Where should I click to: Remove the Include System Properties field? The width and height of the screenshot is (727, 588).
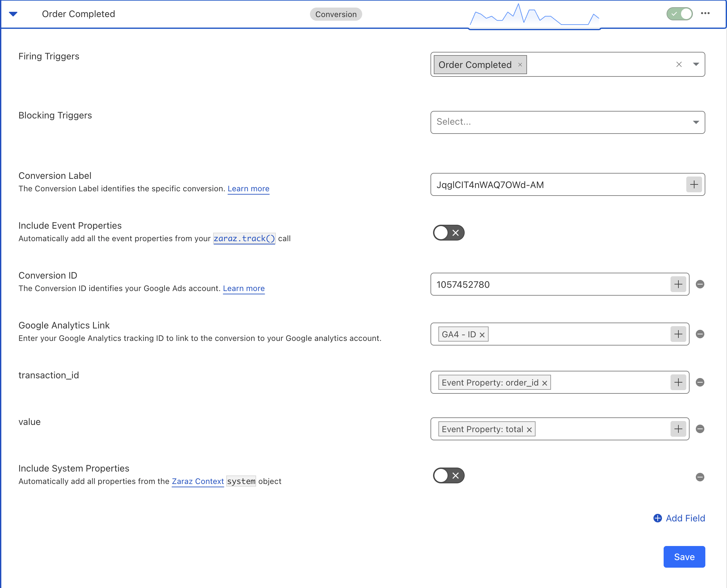700,477
